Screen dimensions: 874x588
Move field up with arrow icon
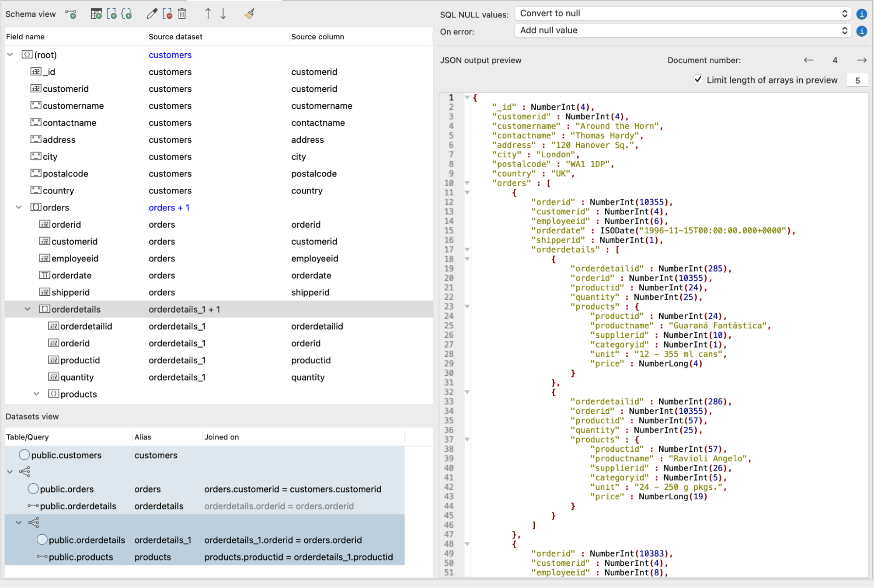208,14
